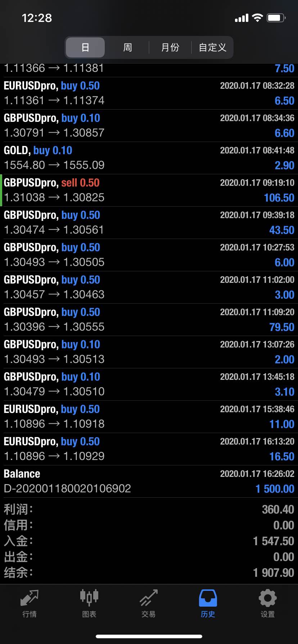Switch to the 周 week period

point(127,47)
